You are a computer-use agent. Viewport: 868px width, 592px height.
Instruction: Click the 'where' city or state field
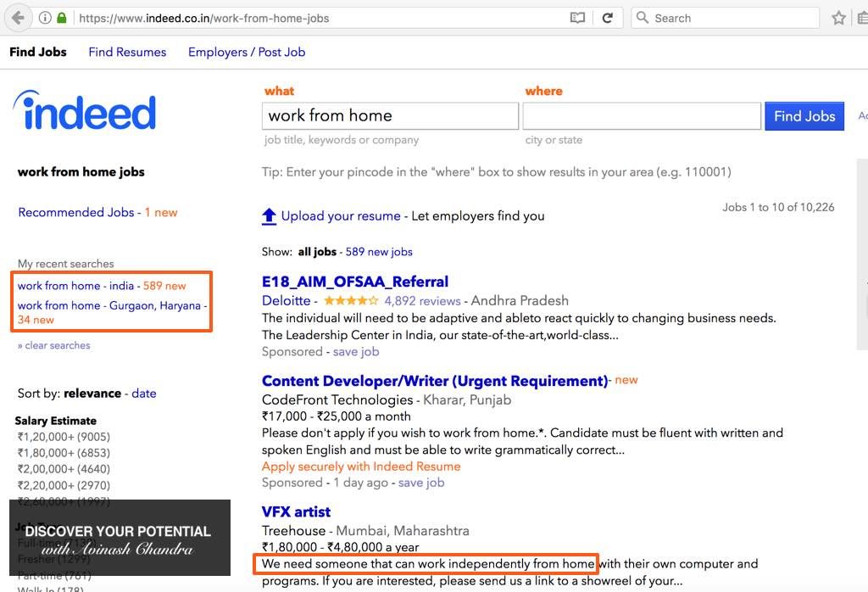click(642, 115)
